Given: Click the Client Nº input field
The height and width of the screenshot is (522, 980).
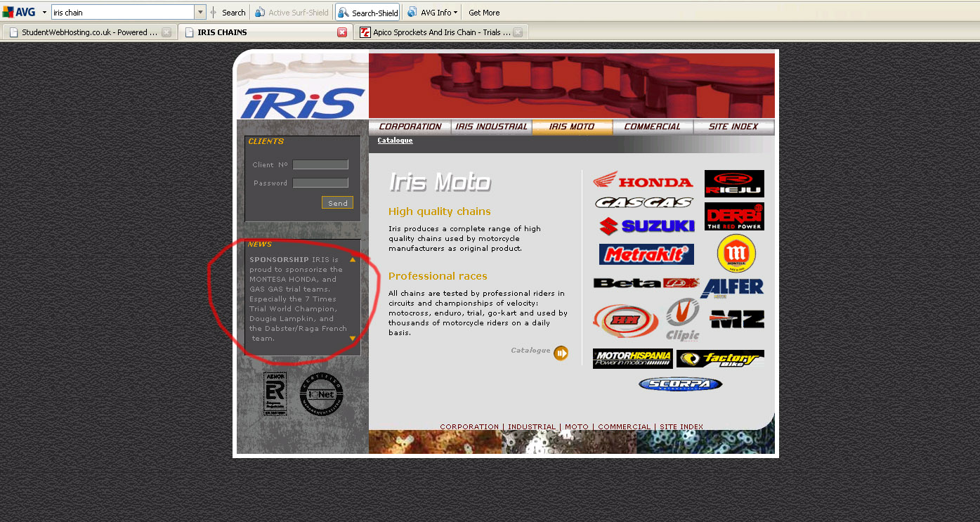Looking at the screenshot, I should pos(320,164).
